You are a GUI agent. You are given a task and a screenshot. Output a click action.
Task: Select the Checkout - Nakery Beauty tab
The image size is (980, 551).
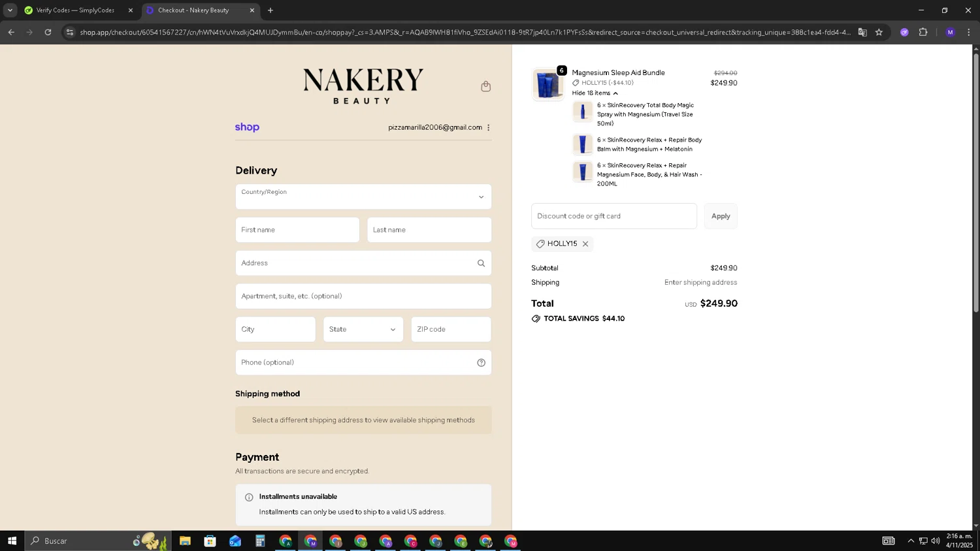(200, 10)
